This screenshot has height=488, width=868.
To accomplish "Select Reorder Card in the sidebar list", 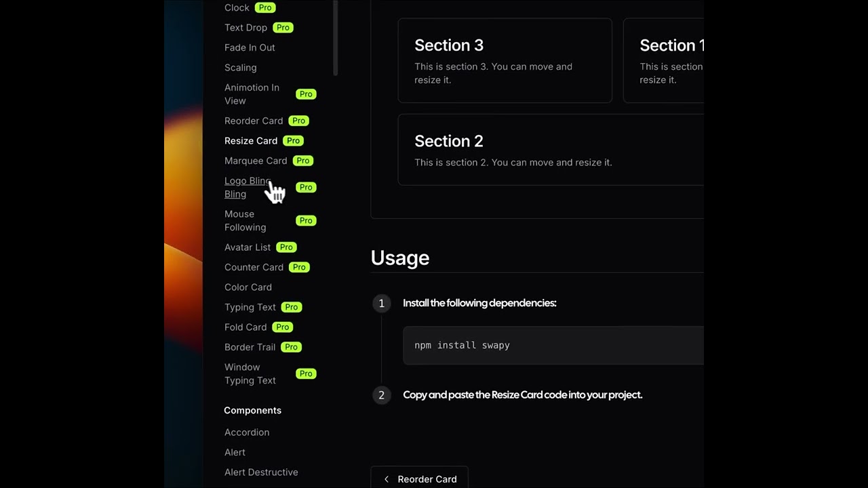I will coord(254,121).
